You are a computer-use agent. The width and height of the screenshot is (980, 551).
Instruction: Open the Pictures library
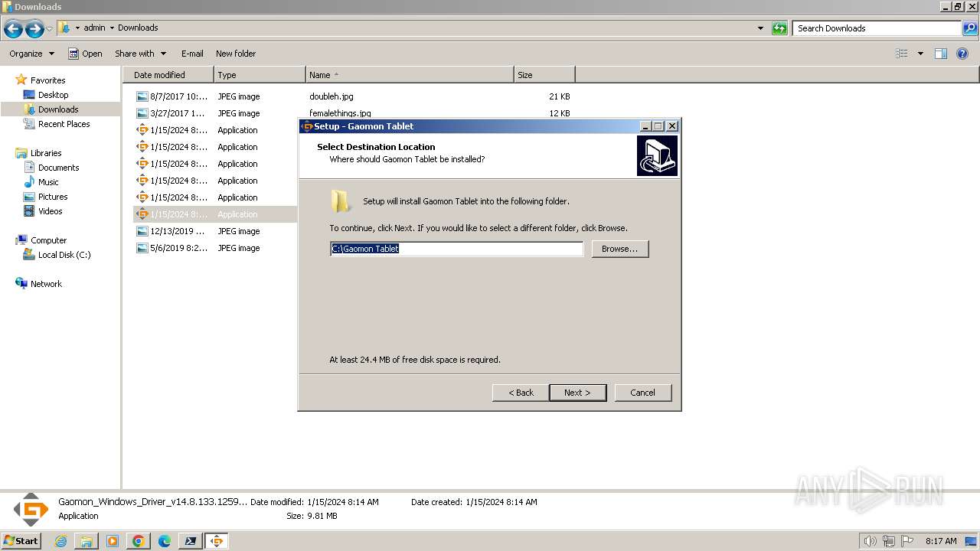click(x=53, y=197)
